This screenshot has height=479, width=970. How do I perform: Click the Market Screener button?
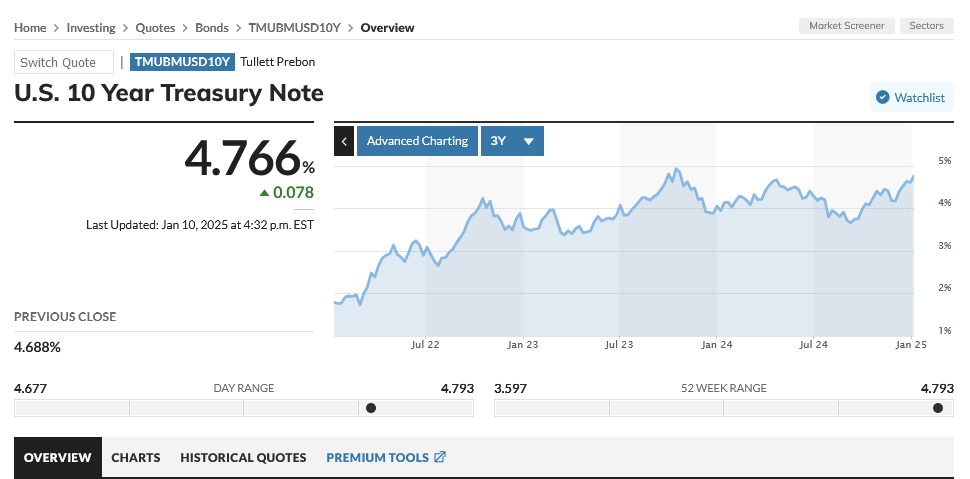tap(846, 26)
